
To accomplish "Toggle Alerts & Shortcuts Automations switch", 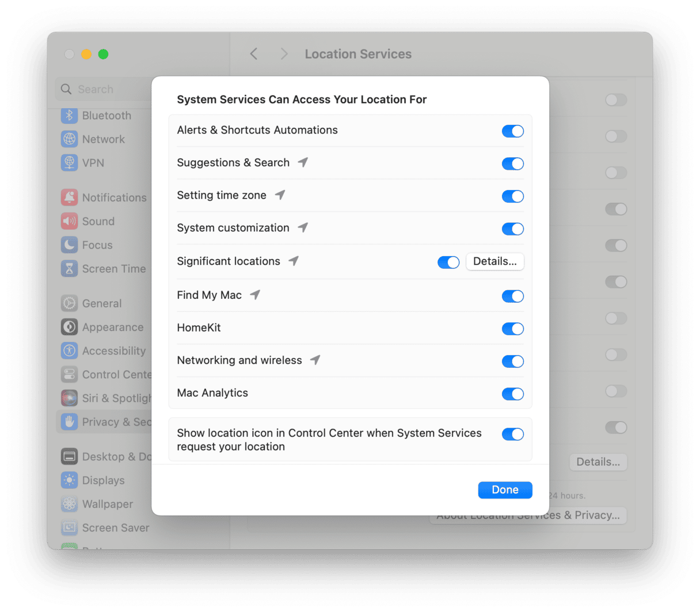I will point(512,131).
